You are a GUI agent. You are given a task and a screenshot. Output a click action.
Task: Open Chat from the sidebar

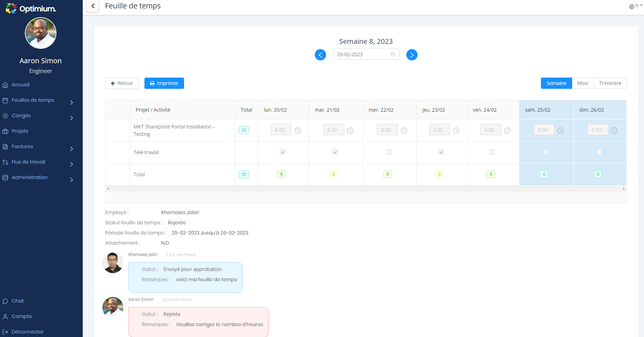pos(18,301)
